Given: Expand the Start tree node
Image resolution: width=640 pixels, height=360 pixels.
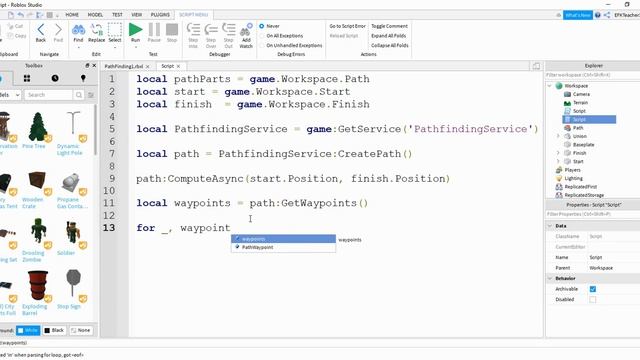Looking at the screenshot, I should point(558,161).
